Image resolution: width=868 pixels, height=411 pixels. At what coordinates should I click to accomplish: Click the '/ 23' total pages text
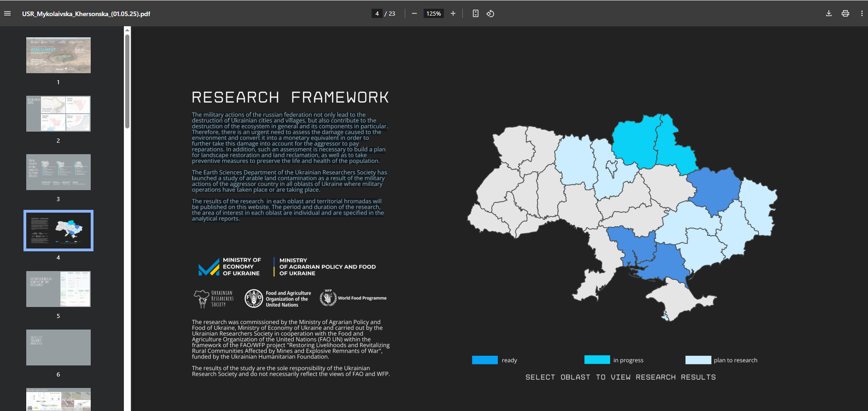coord(390,14)
